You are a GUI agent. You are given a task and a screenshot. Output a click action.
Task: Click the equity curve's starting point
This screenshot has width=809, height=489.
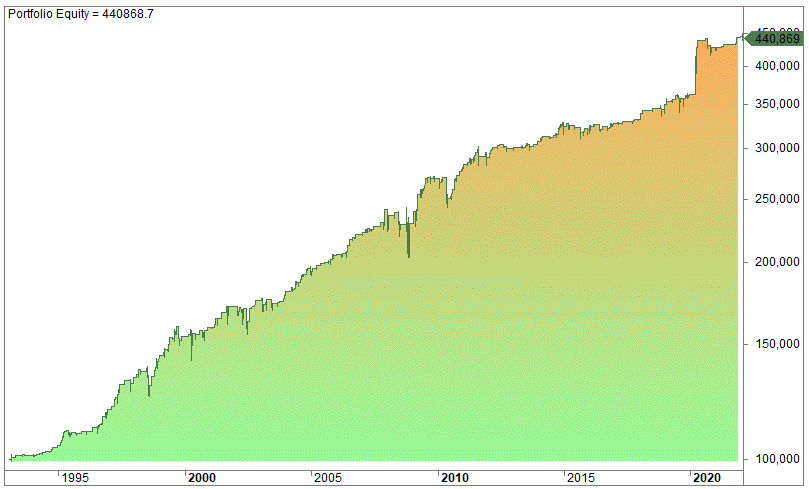(x=10, y=457)
